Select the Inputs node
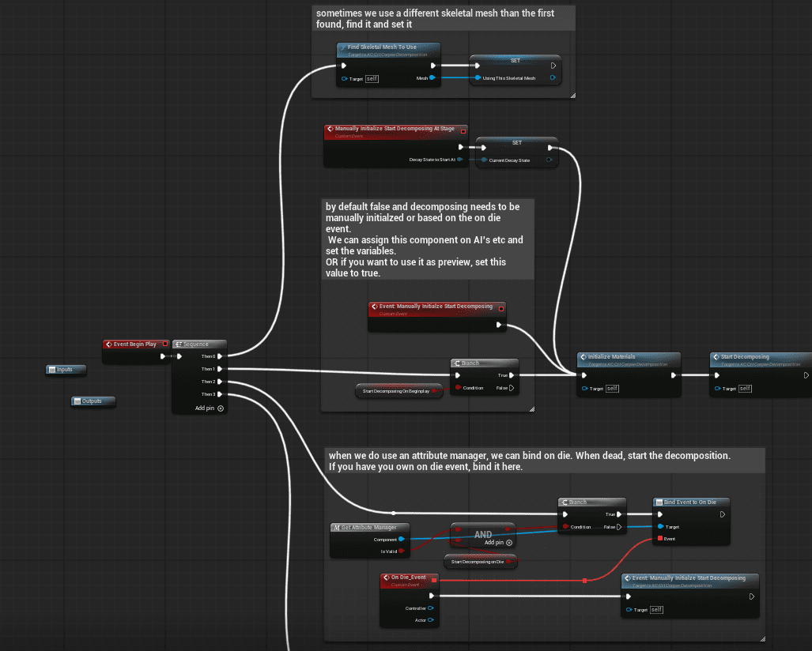 click(66, 370)
